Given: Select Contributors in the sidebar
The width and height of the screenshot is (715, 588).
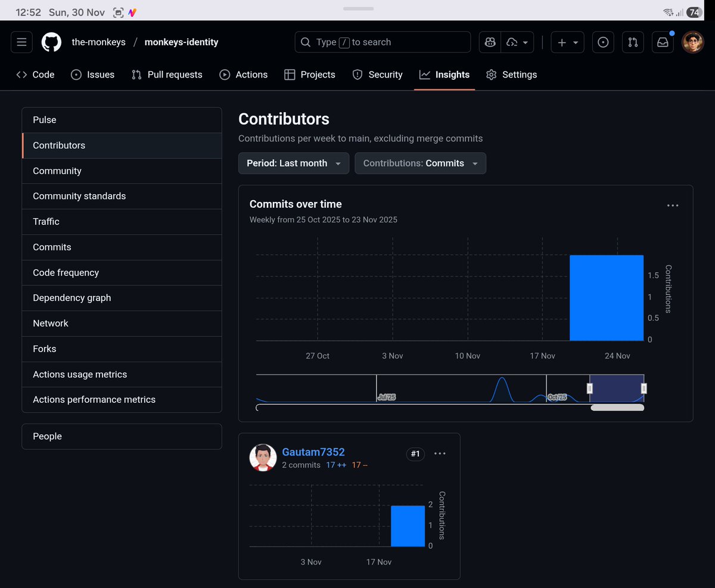Looking at the screenshot, I should pos(122,145).
